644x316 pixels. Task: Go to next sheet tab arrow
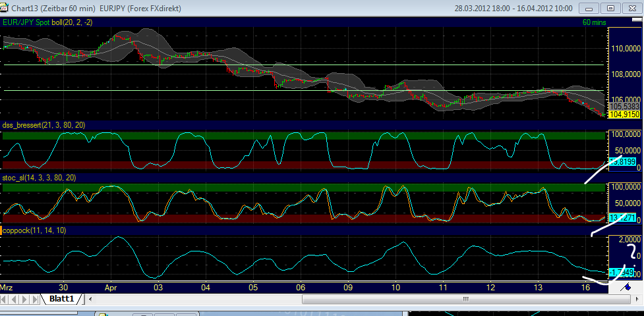click(x=26, y=300)
